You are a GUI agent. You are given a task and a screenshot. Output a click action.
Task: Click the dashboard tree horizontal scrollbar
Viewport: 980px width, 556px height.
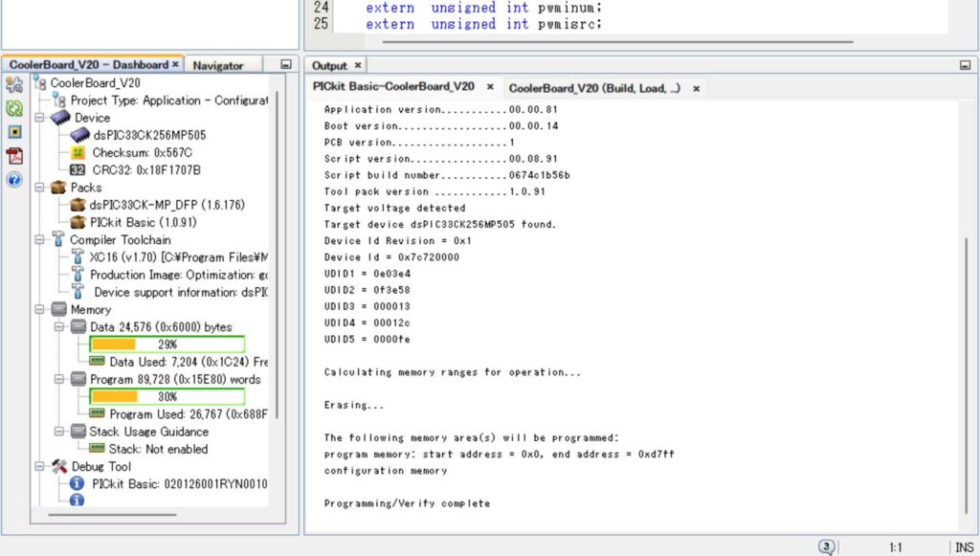(x=112, y=515)
